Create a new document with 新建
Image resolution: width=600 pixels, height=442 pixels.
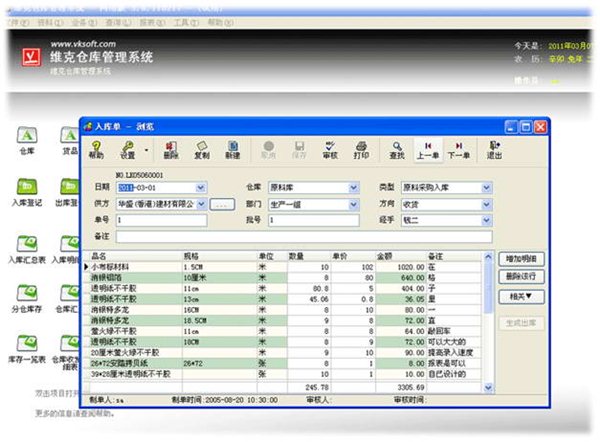click(233, 149)
